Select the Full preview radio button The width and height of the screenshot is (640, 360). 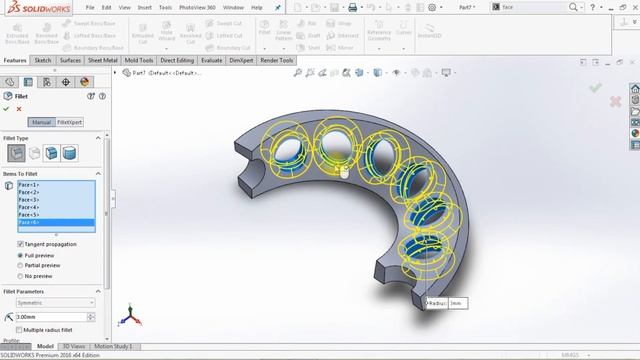point(20,255)
